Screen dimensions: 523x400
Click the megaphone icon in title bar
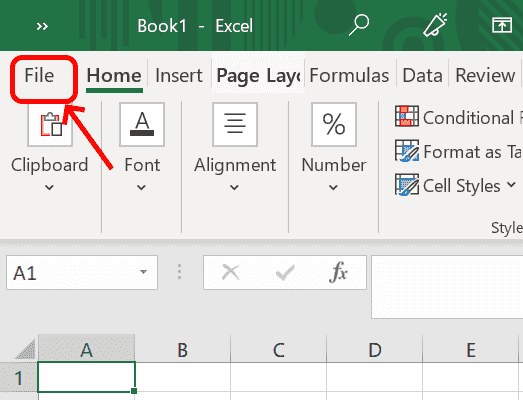[435, 24]
